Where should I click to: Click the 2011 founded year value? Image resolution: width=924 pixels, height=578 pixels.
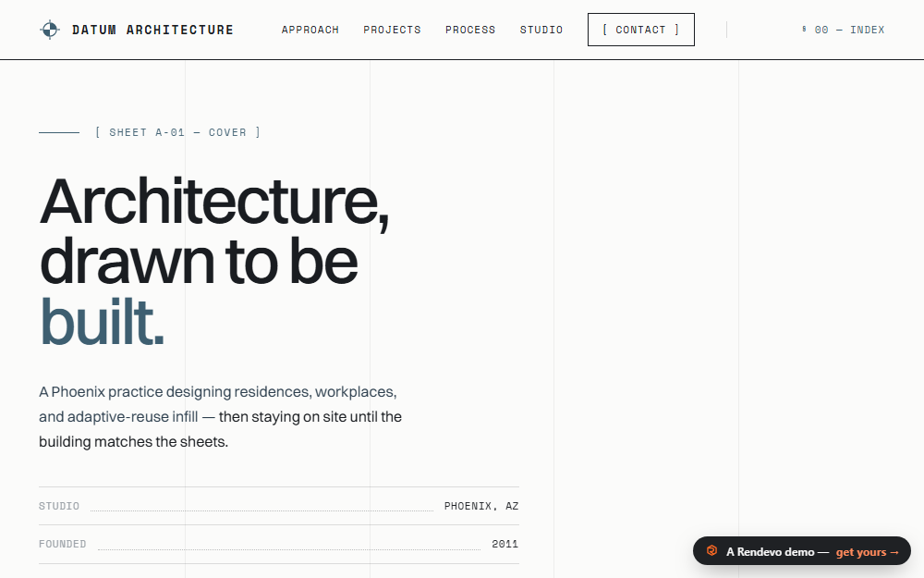coord(505,544)
